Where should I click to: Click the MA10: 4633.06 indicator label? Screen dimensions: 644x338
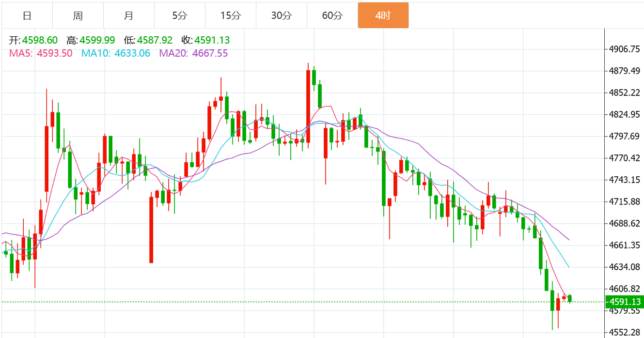click(116, 53)
